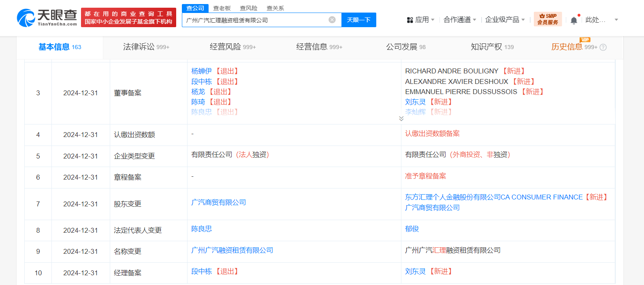Click the help question mark beside 历史信息

click(x=603, y=47)
